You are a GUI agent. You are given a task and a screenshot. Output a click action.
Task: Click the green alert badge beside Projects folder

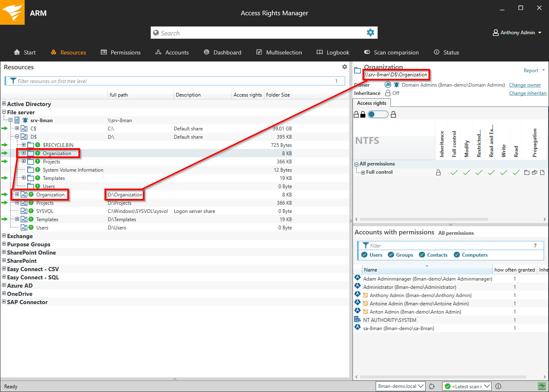pos(38,161)
